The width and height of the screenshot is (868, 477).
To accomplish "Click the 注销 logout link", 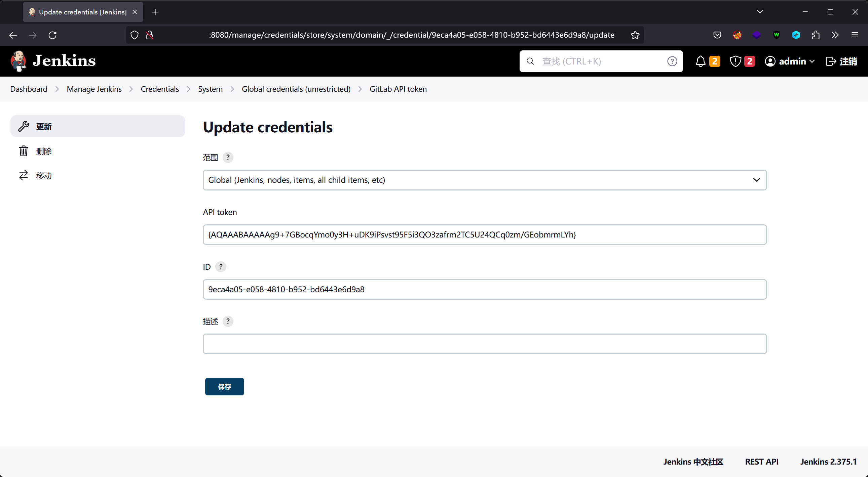I will [x=841, y=61].
